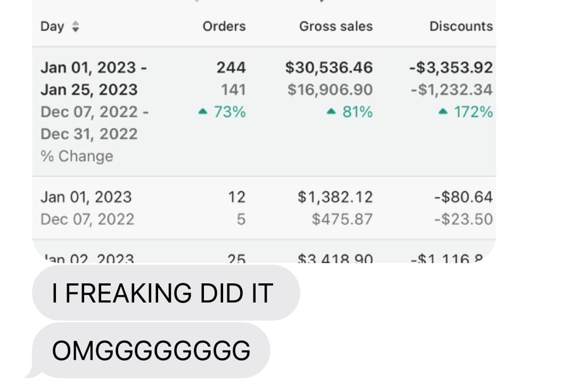Click the Dec 07, 2022 comparison date

coord(87,219)
